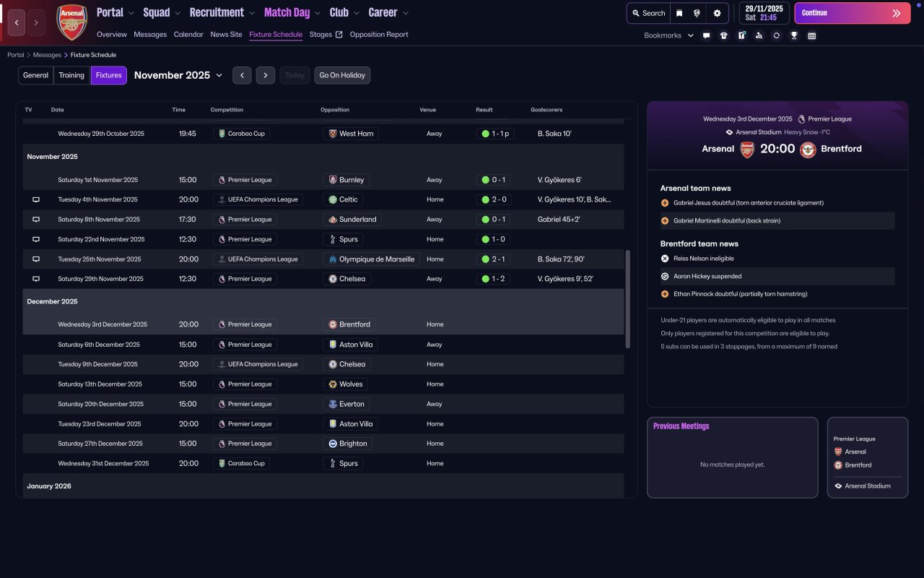This screenshot has width=924, height=578.
Task: Click the TV icon on the Sunderland fixture row
Action: (36, 220)
